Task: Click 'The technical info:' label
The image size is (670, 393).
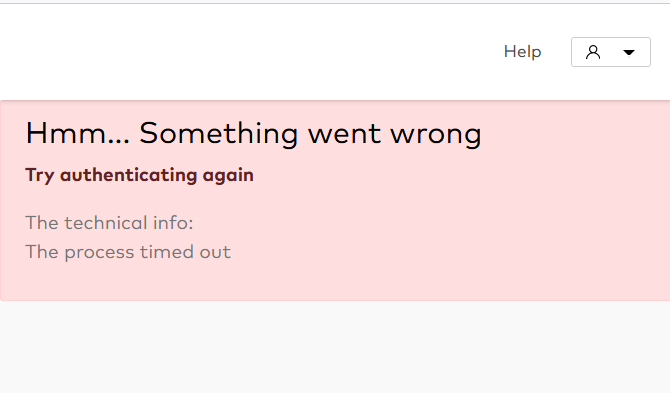Action: pos(109,223)
